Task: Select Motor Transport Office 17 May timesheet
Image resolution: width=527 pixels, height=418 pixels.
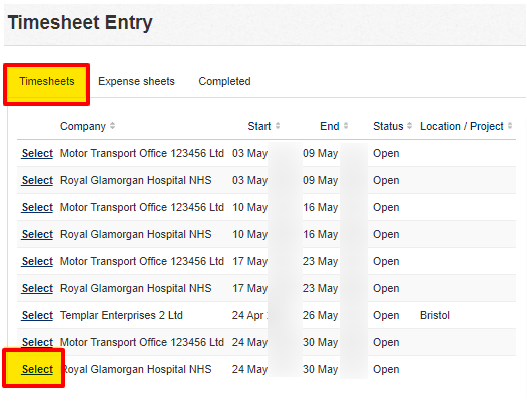Action: point(37,261)
